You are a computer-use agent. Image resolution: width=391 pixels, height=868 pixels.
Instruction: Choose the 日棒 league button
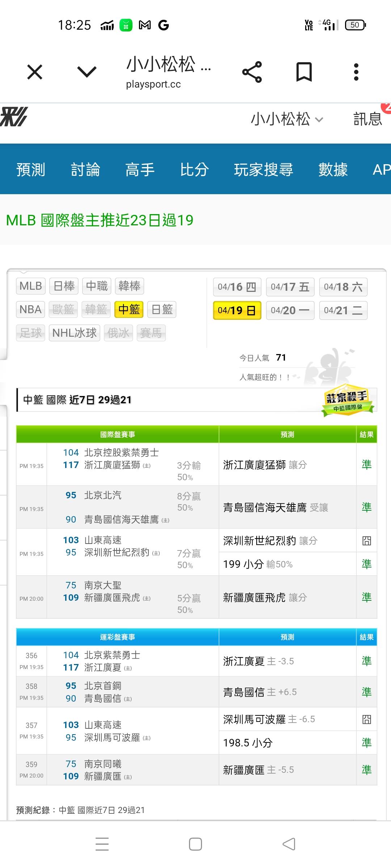(64, 286)
